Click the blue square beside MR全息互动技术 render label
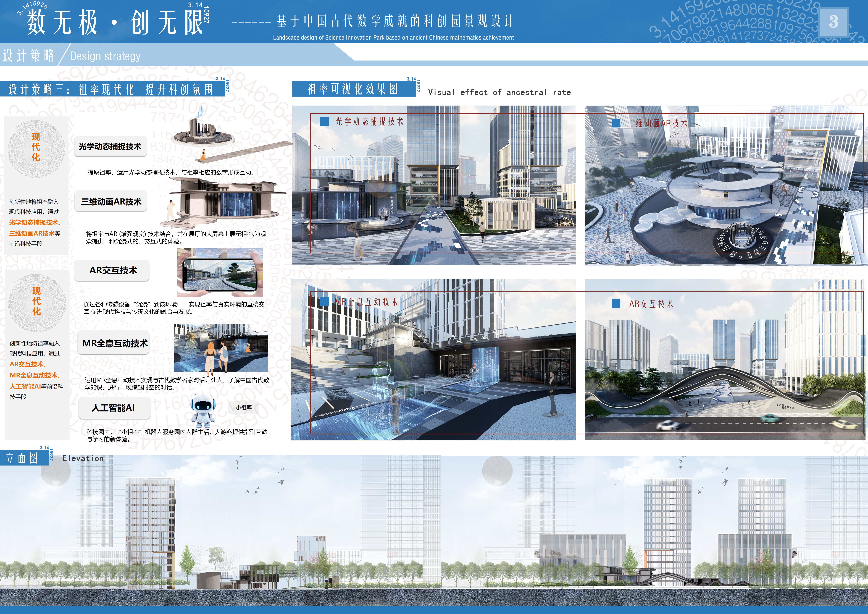 pyautogui.click(x=324, y=301)
